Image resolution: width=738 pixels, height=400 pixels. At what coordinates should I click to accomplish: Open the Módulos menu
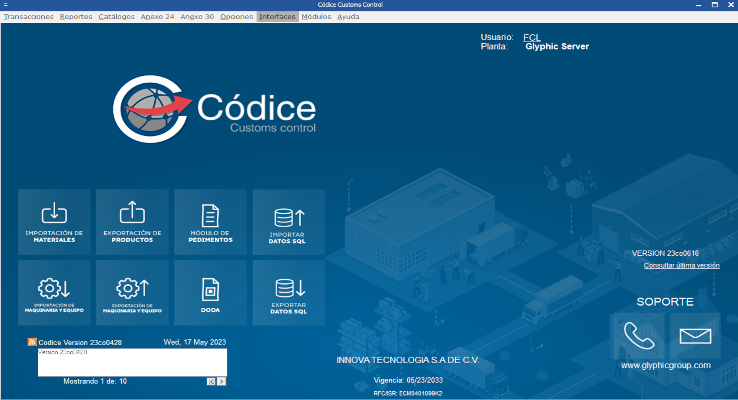[316, 16]
